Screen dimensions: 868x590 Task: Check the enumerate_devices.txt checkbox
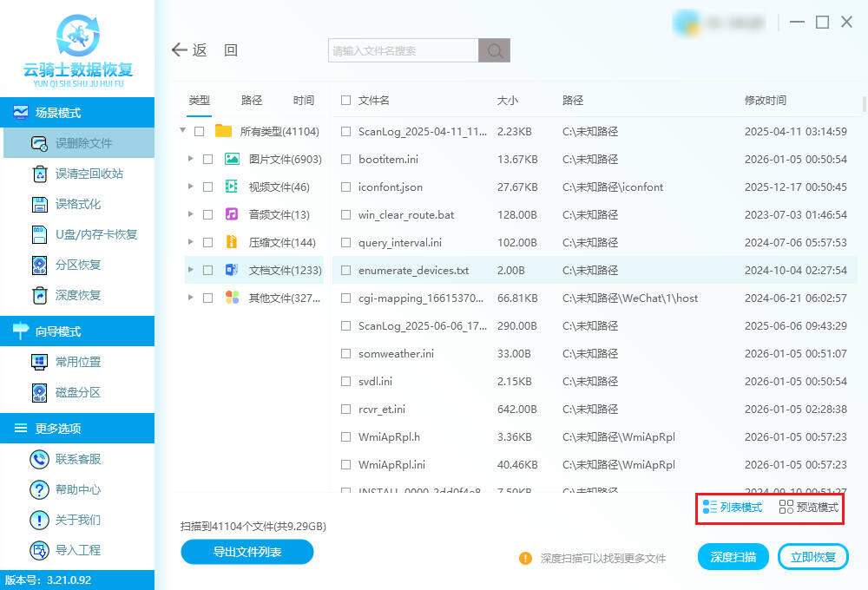click(x=346, y=270)
